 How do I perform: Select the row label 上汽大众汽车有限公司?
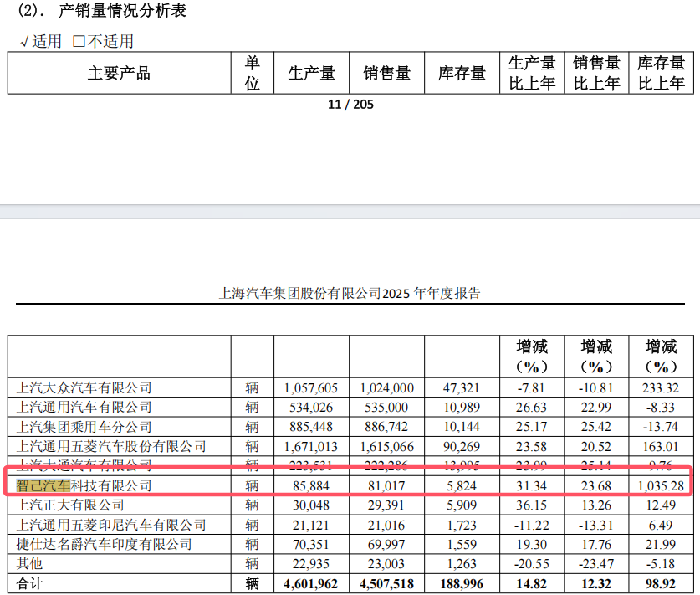pyautogui.click(x=84, y=387)
